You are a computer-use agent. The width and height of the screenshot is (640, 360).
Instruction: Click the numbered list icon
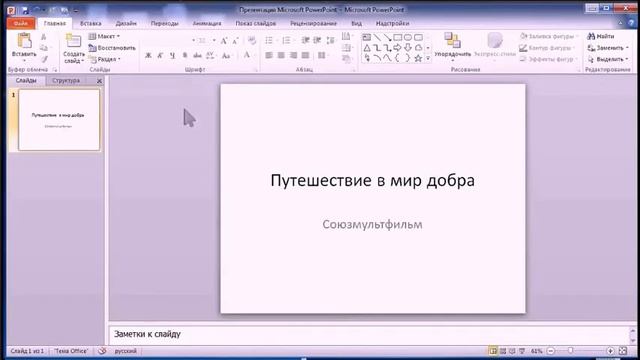pyautogui.click(x=287, y=40)
